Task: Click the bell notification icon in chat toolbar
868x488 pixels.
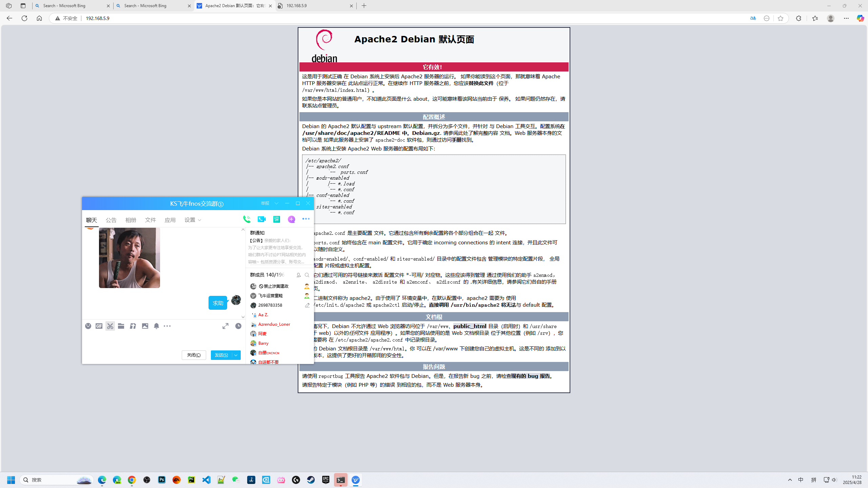Action: pos(156,326)
